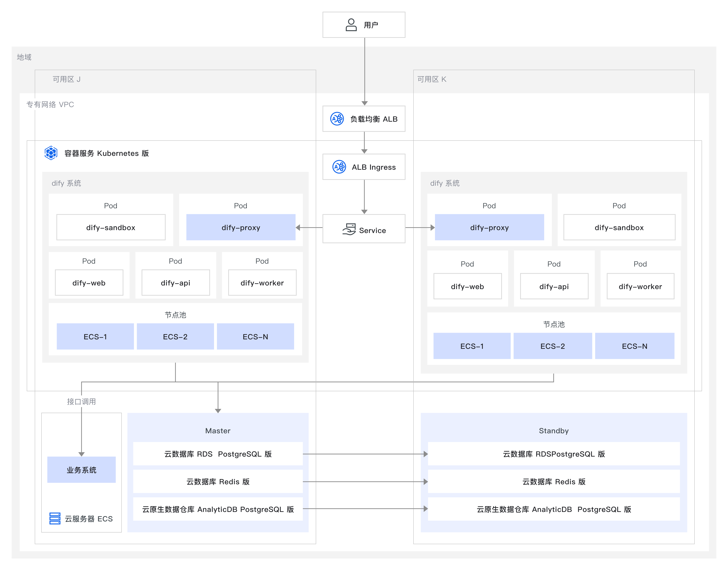Click Master AnalyticDB PostgreSQL warehouse box
Screen dimensions: 728x568
point(218,509)
